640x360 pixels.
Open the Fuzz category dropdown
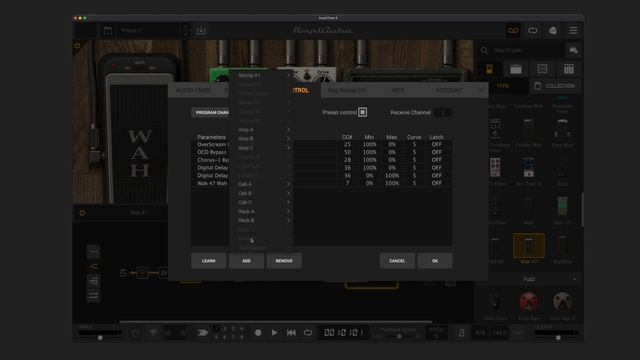click(529, 279)
